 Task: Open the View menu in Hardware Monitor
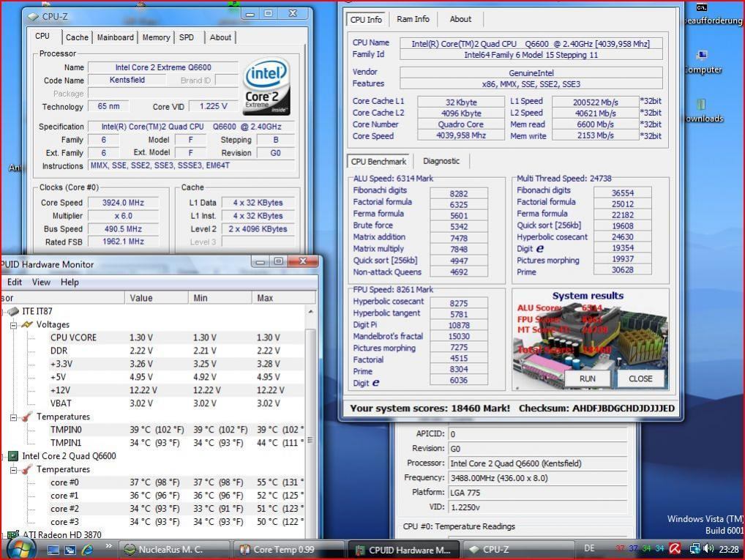tap(41, 283)
